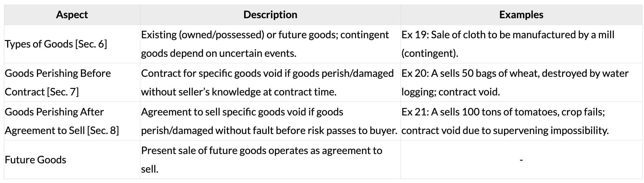Click the [Sec. 8] reference text
The height and width of the screenshot is (183, 644).
(x=103, y=130)
